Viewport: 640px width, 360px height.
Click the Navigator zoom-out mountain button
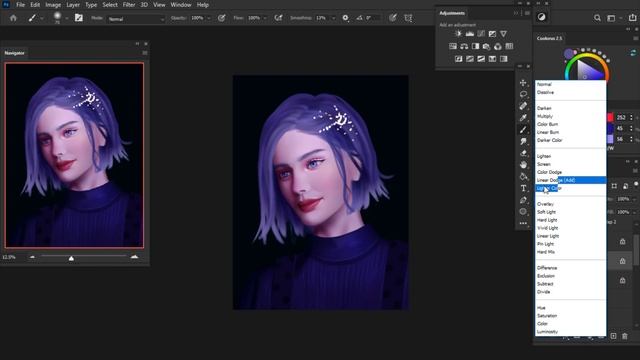coord(32,257)
